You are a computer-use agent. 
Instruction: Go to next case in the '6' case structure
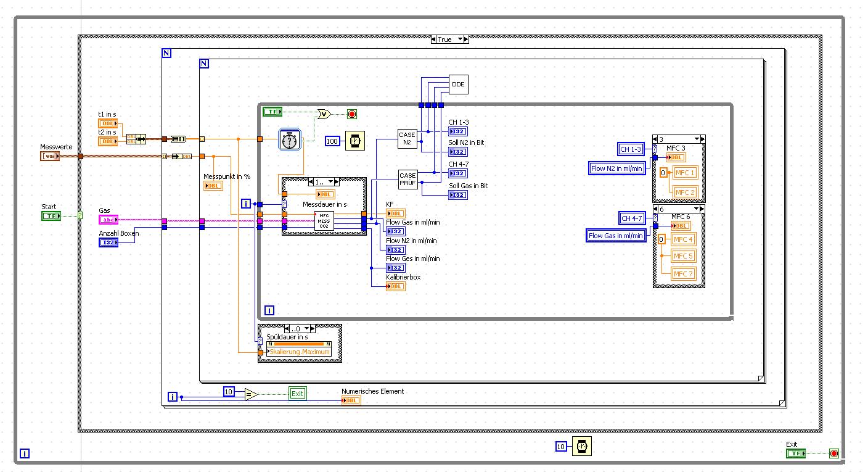tap(701, 209)
